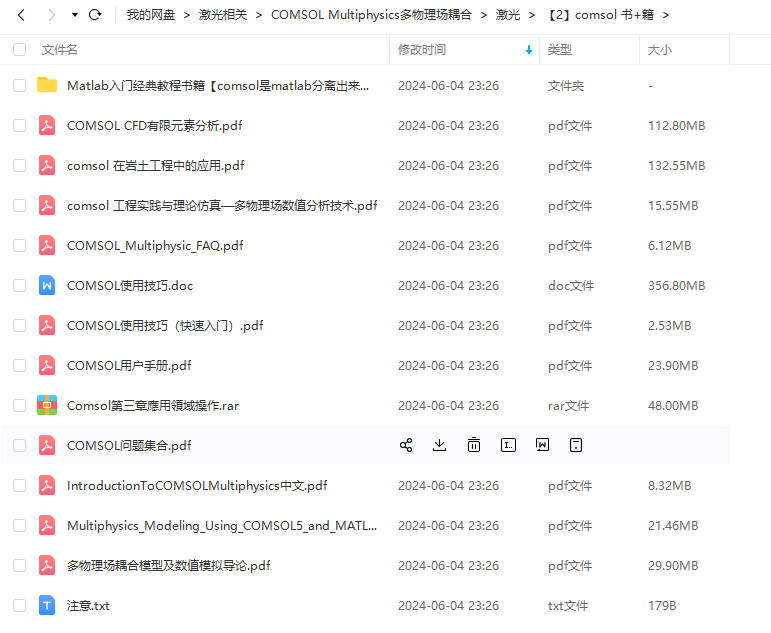Screen dimensions: 771x633
Task: Sort by 文件名 column header
Action: click(59, 50)
